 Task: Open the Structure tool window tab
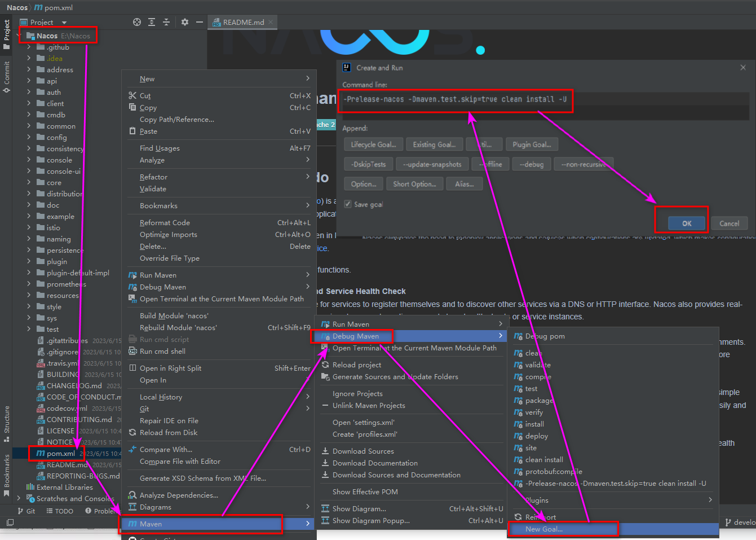[x=7, y=424]
